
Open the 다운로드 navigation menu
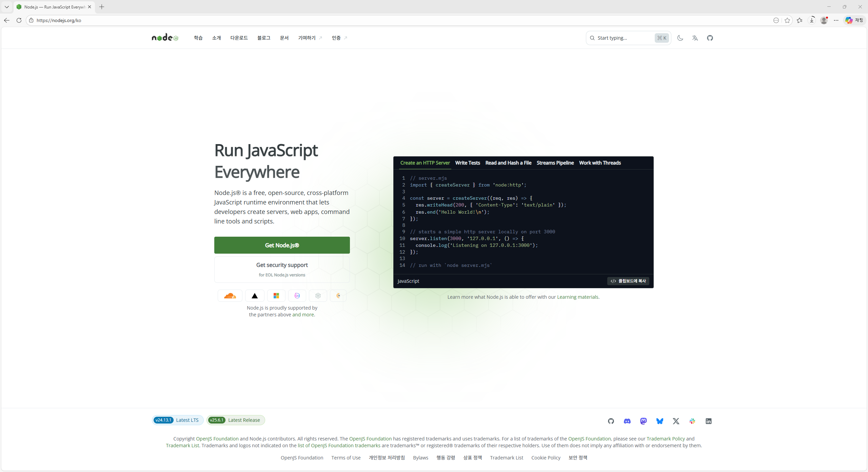(x=239, y=38)
